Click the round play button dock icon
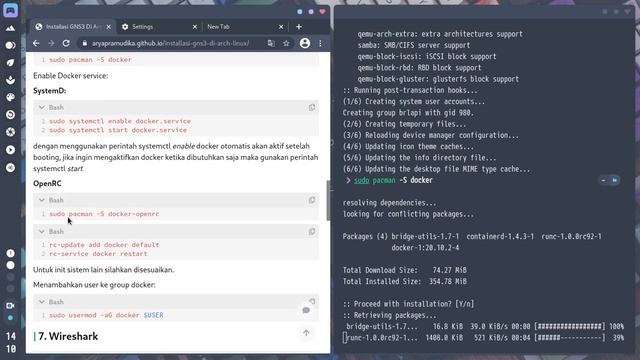640x360 pixels. click(10, 150)
